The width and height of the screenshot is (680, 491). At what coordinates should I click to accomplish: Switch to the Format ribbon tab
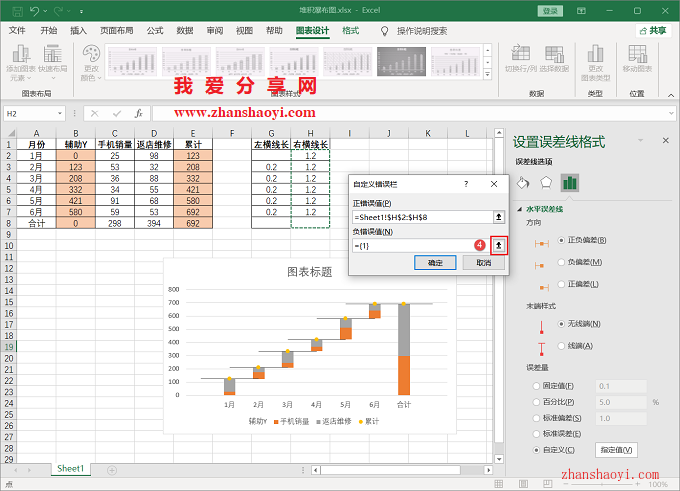tap(350, 30)
